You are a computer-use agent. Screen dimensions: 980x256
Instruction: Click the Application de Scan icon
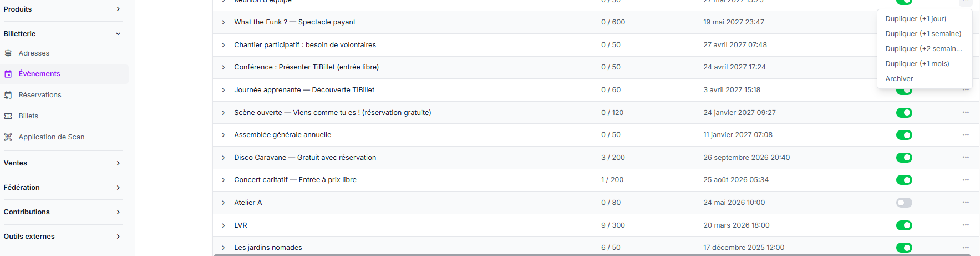[8, 137]
